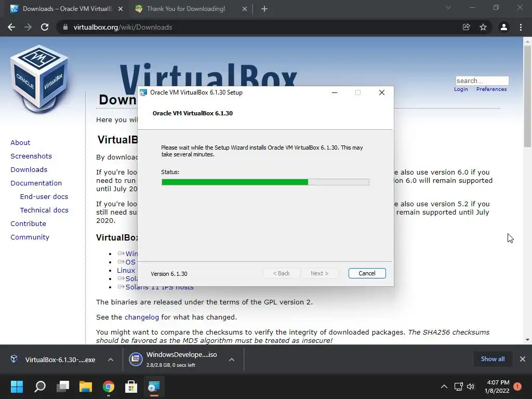Click the browser forward arrow
This screenshot has height=399, width=532.
28,27
